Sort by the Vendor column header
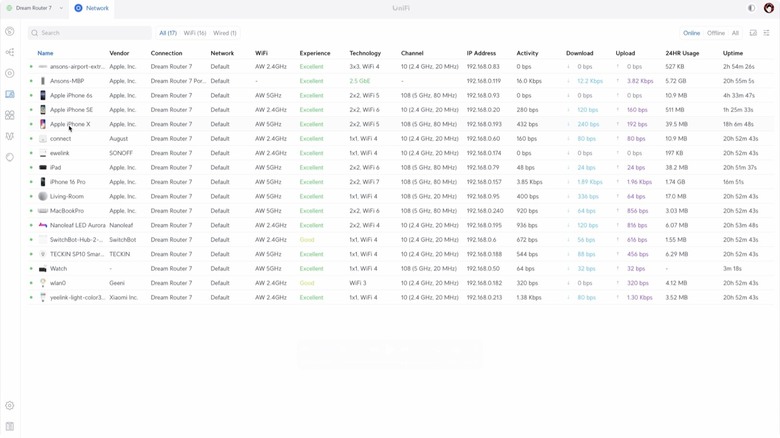 [119, 53]
